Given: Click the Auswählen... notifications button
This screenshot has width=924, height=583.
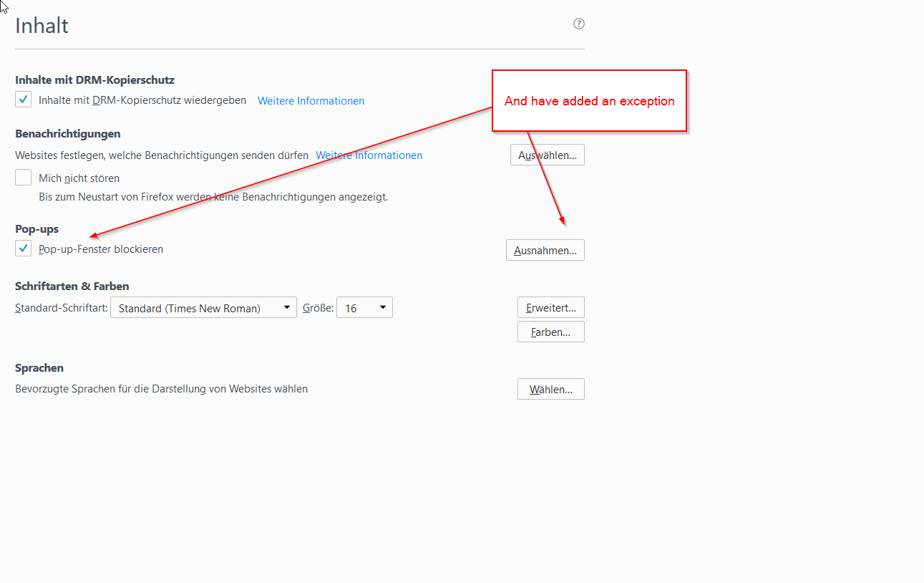Looking at the screenshot, I should coord(547,155).
